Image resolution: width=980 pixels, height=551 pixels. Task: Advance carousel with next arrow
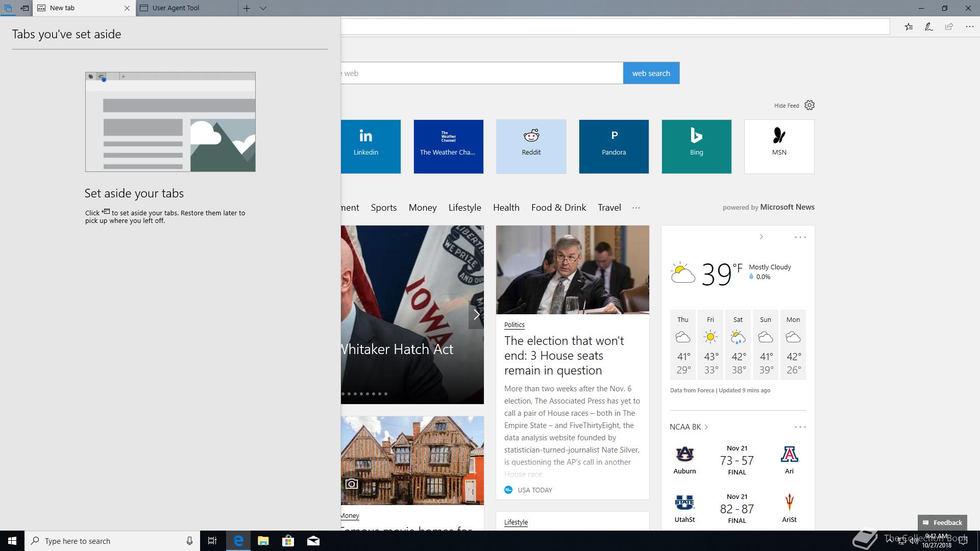pos(476,315)
